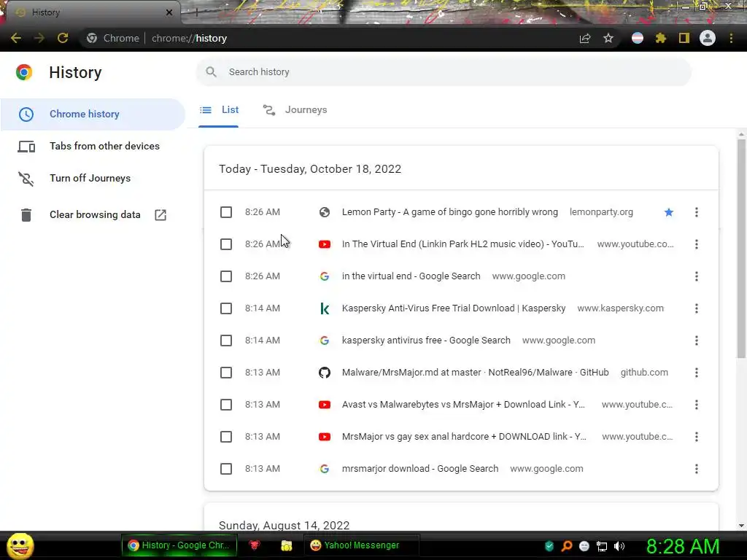Toggle the browser side panel icon
The height and width of the screenshot is (560, 747).
click(684, 38)
